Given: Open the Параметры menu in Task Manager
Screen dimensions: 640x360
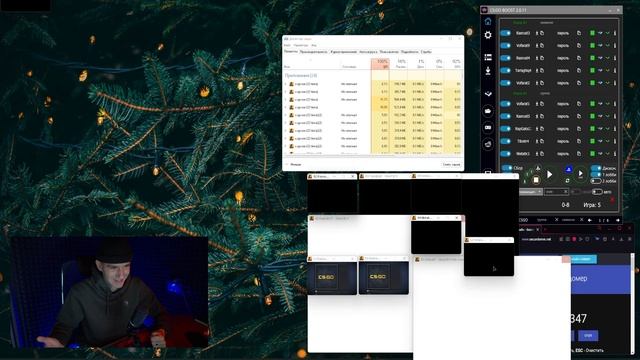Looking at the screenshot, I should coord(301,45).
